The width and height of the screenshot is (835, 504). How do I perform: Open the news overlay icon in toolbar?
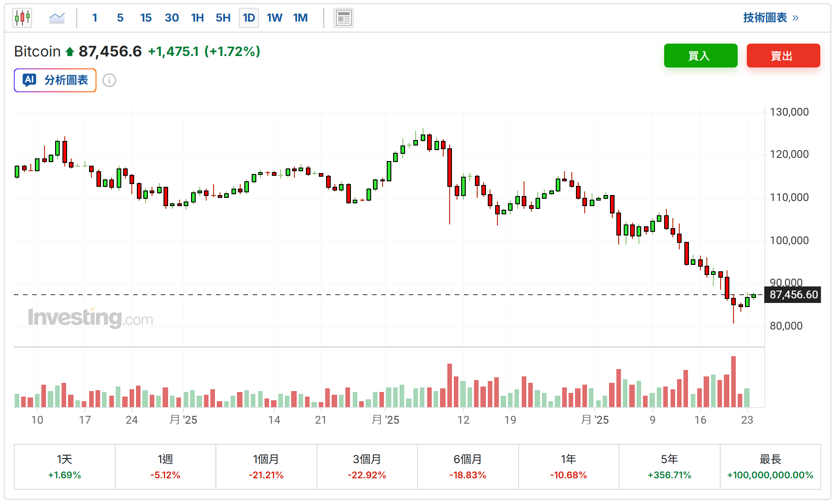[343, 18]
